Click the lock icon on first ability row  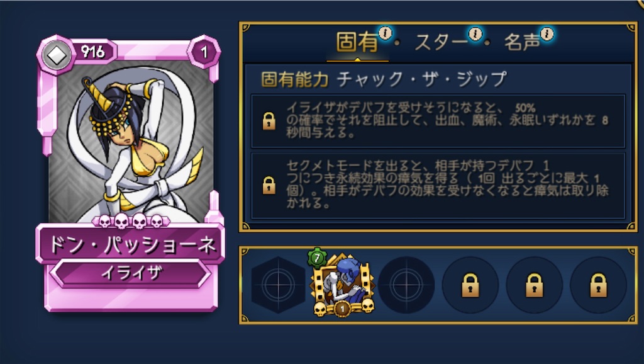tap(269, 121)
